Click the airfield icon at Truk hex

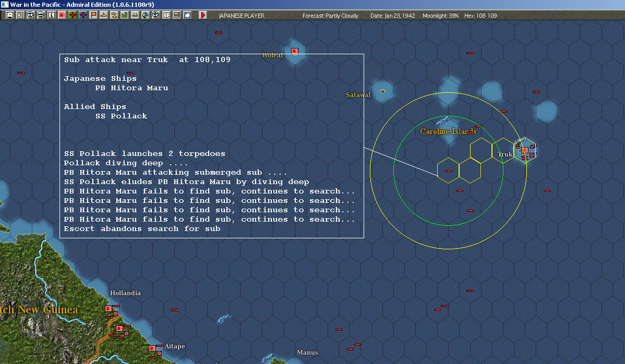pyautogui.click(x=533, y=147)
